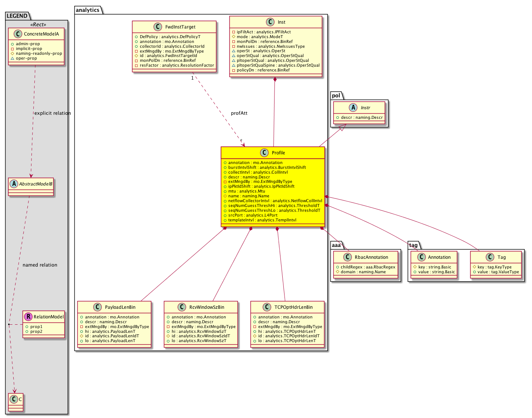Select the TCPOptHdrLenBin class icon

pyautogui.click(x=267, y=307)
